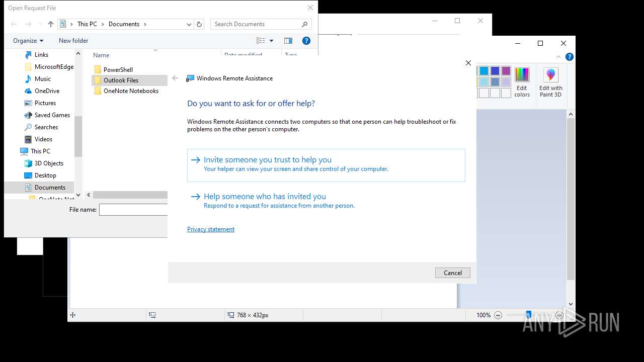Screen dimensions: 644x362
Task: Open Edit colors in Paint
Action: coord(522,82)
